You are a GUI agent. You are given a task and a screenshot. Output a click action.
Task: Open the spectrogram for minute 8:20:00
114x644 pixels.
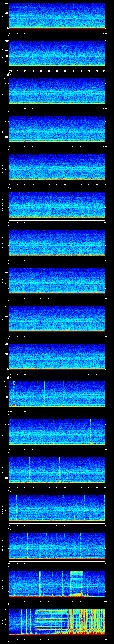click(57, 205)
